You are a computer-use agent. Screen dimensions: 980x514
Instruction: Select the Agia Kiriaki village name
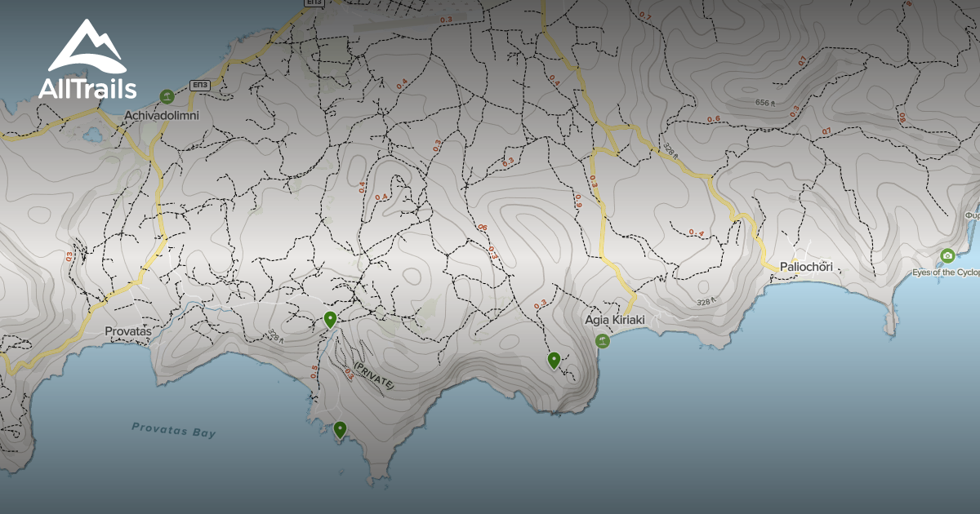(617, 319)
